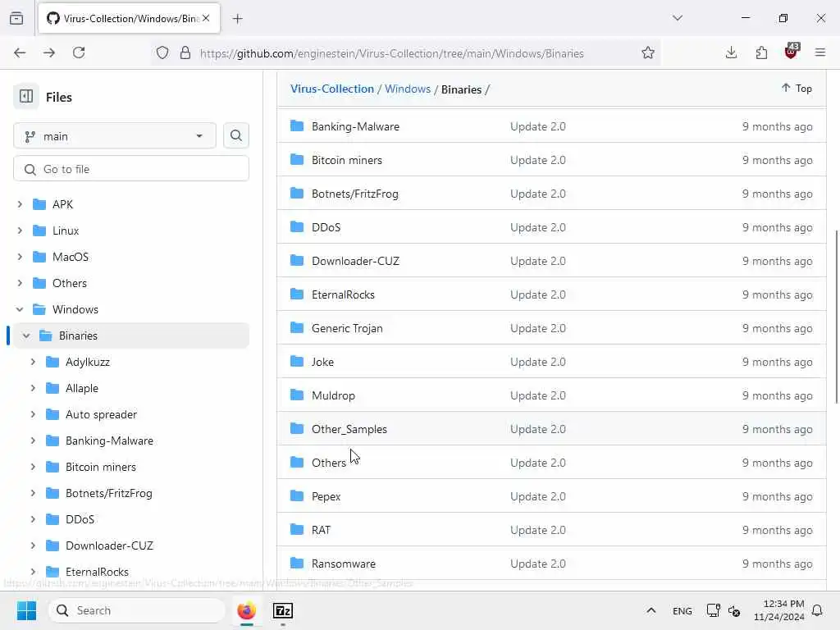
Task: Select Downloader-CUZ in sidebar tree
Action: tap(109, 546)
